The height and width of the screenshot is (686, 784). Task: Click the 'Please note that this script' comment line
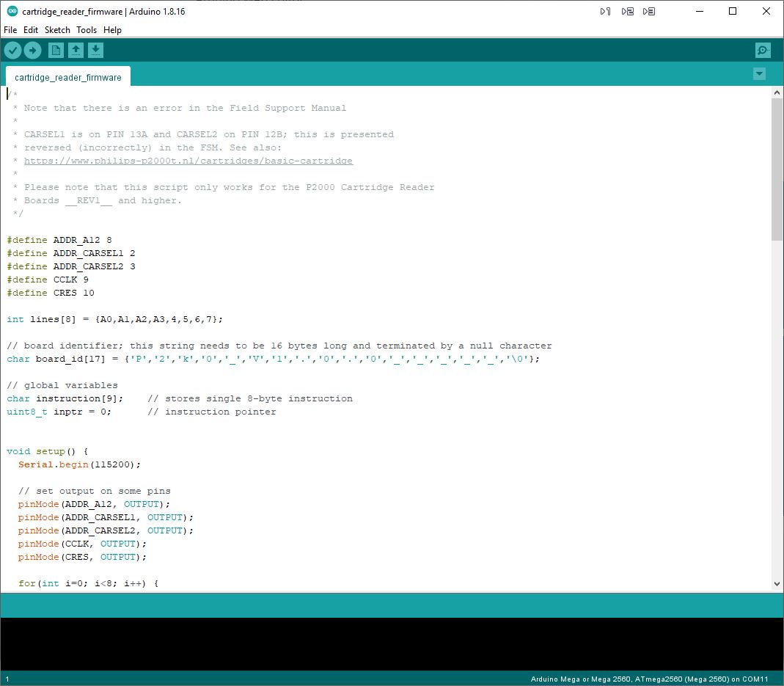click(x=229, y=187)
